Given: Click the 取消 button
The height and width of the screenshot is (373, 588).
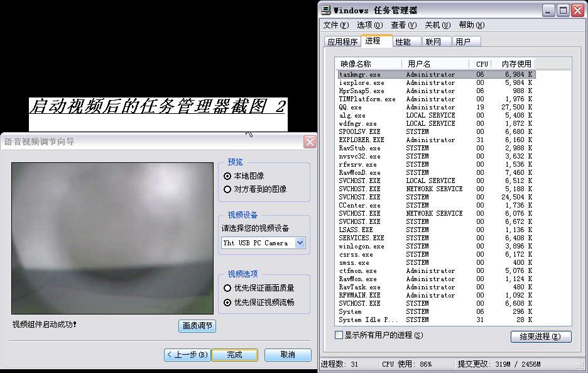Looking at the screenshot, I should pos(288,355).
